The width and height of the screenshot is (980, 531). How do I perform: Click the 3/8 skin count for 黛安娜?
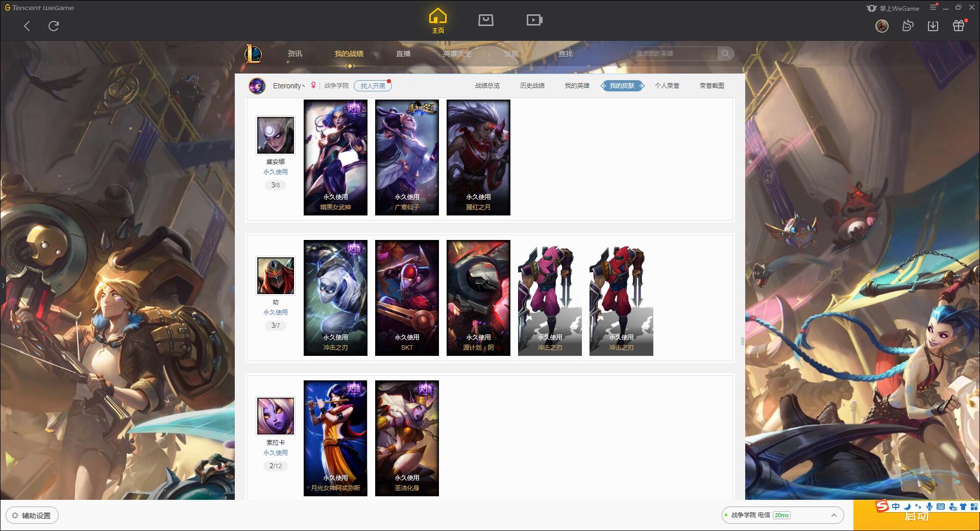click(x=276, y=185)
